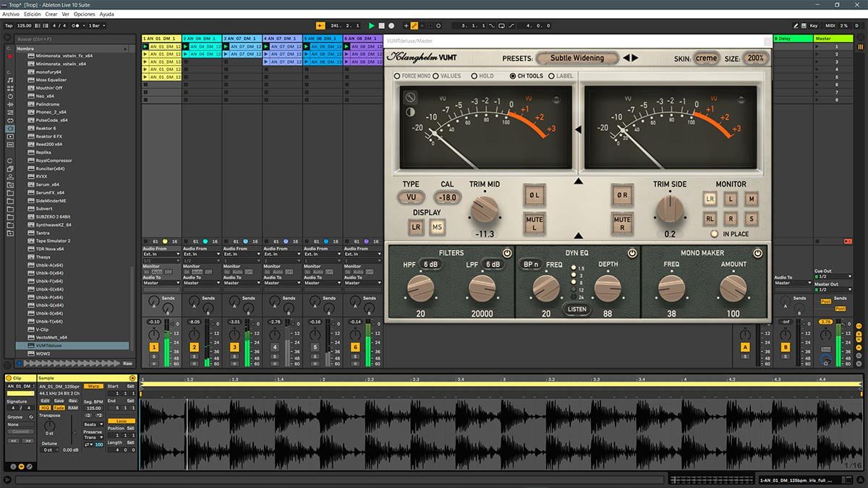
Task: Toggle the VUMT Filters section power icon
Action: (507, 254)
